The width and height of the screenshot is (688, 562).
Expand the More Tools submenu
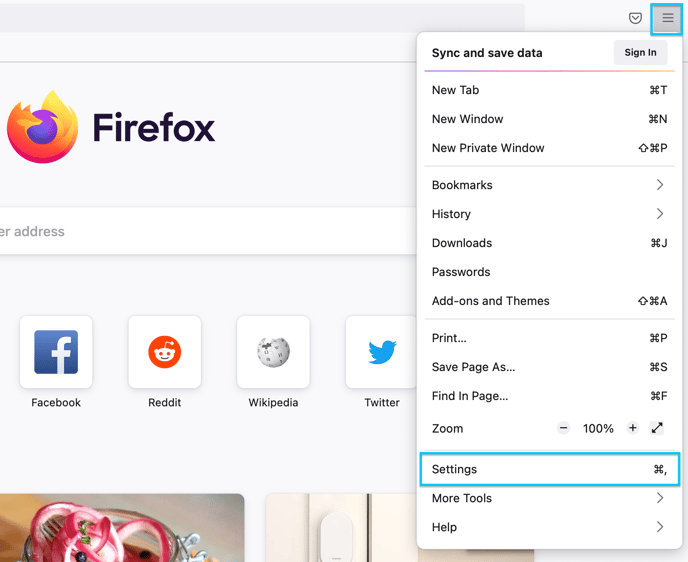549,498
